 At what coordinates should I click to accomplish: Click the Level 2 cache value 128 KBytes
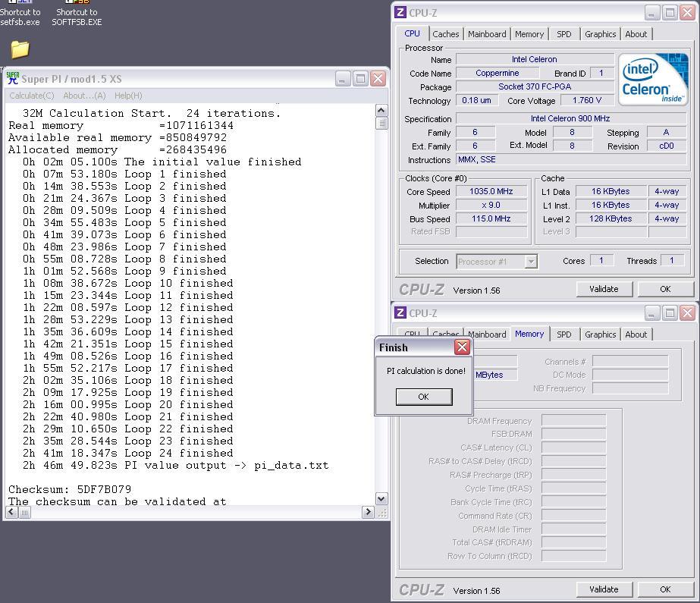coord(611,218)
